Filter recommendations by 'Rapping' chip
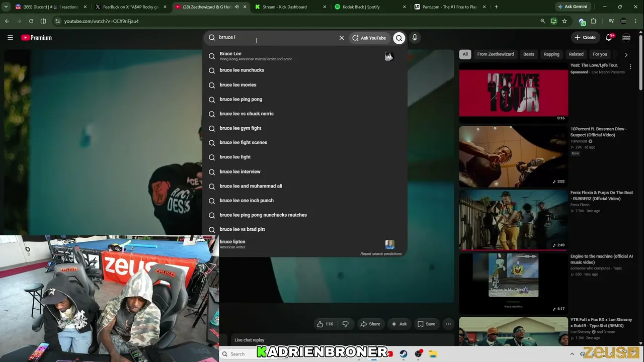 click(551, 54)
